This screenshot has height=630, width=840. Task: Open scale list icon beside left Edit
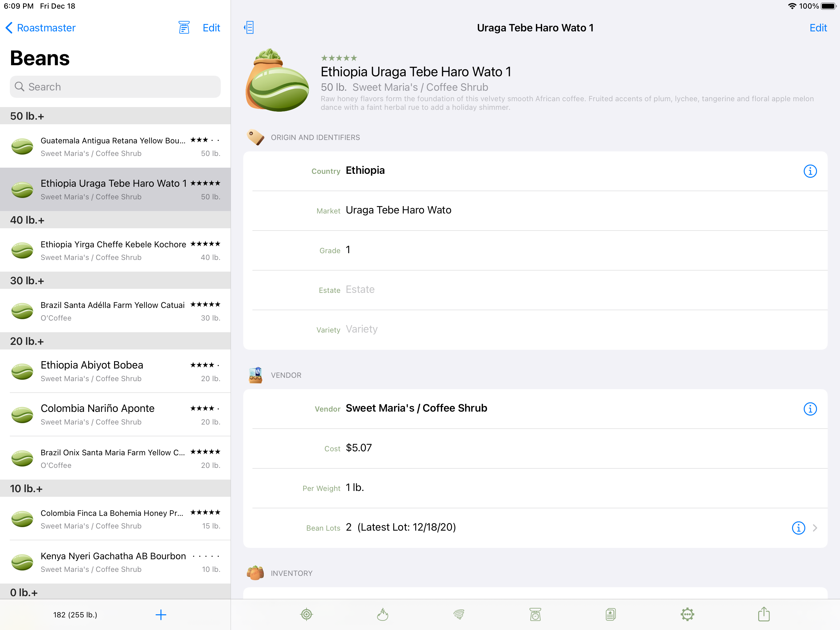click(184, 27)
